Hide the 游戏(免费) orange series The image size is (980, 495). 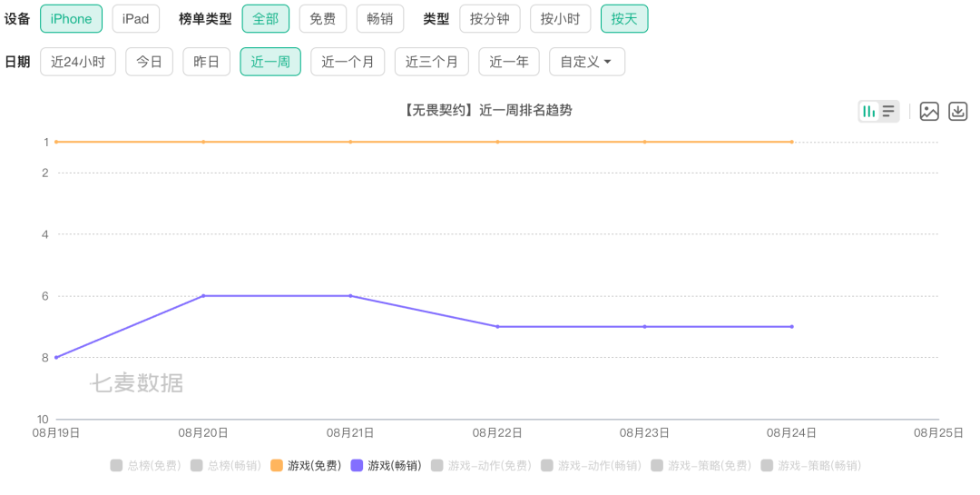pos(306,466)
